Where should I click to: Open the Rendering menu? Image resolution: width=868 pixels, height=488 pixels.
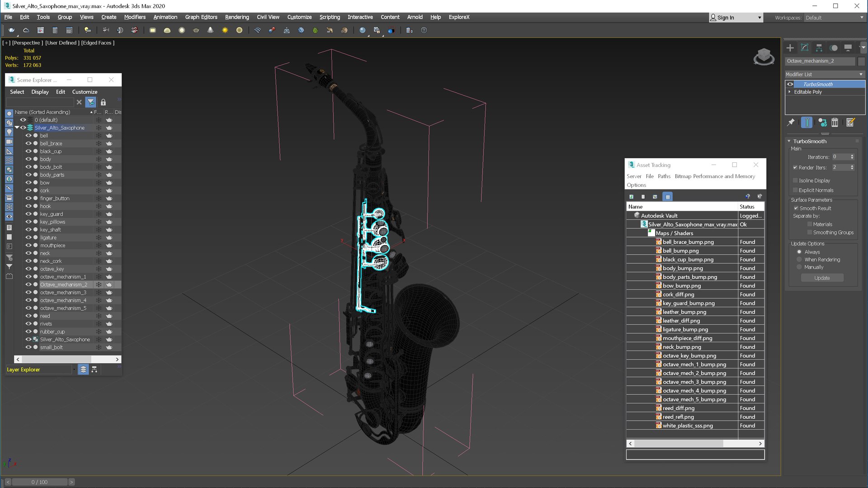tap(237, 17)
